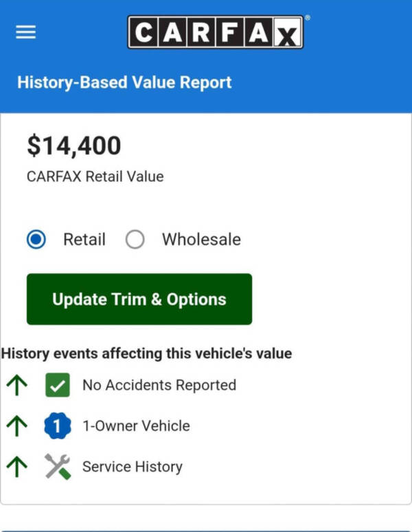
Task: Click the CARFAX logo
Action: click(x=215, y=32)
